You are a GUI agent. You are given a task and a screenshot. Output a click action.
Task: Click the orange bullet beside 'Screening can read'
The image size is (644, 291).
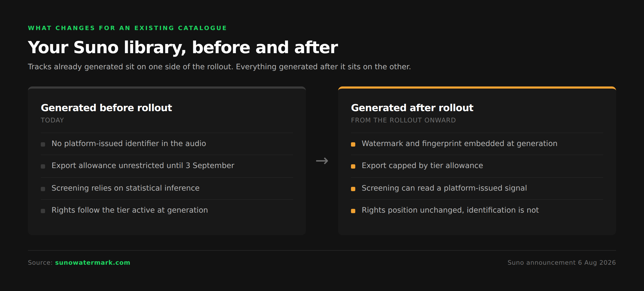(x=353, y=189)
